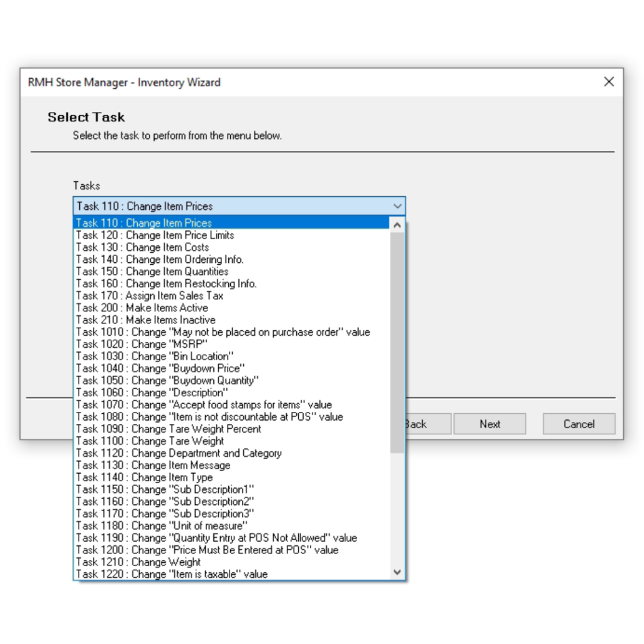The width and height of the screenshot is (644, 644).
Task: Click the task list scroll up arrow
Action: point(397,225)
